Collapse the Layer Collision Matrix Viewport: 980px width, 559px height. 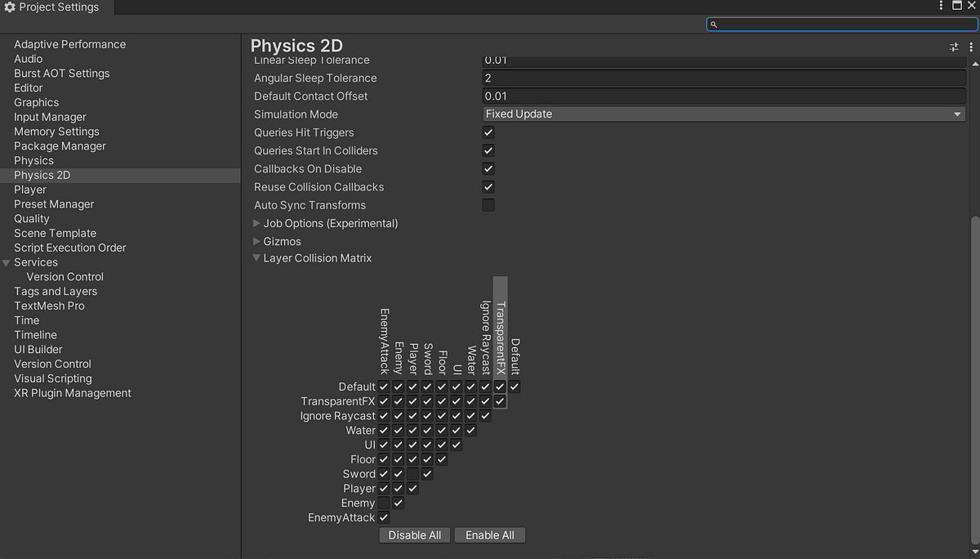coord(256,257)
